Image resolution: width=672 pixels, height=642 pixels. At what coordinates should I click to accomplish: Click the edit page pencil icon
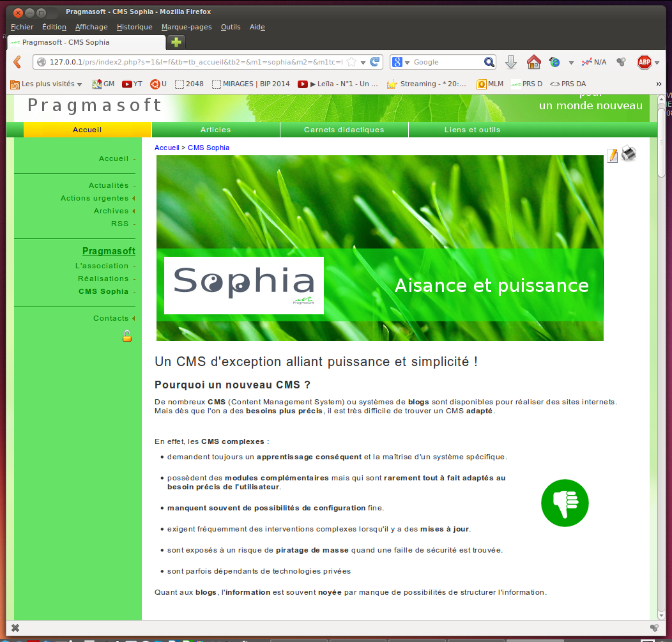point(613,156)
